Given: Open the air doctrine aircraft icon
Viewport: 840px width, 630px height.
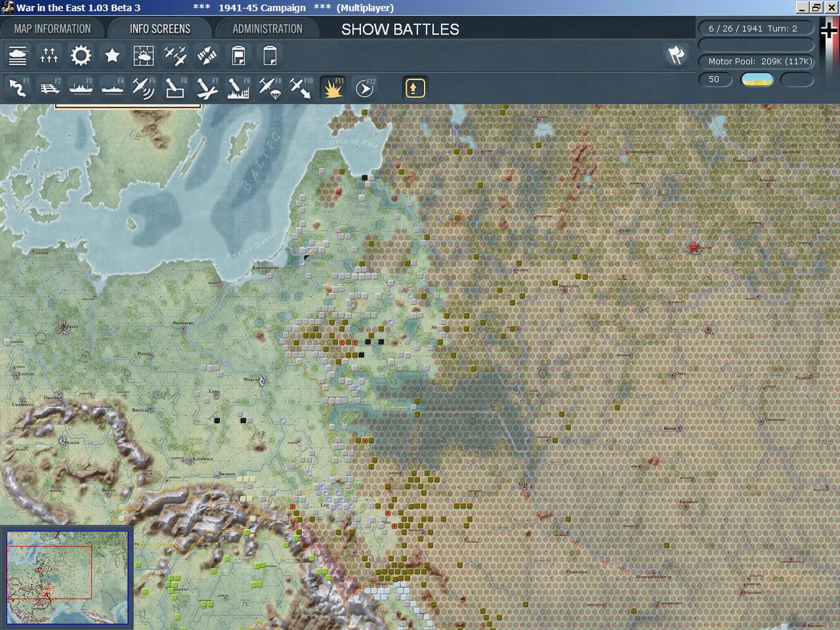Looking at the screenshot, I should point(175,56).
